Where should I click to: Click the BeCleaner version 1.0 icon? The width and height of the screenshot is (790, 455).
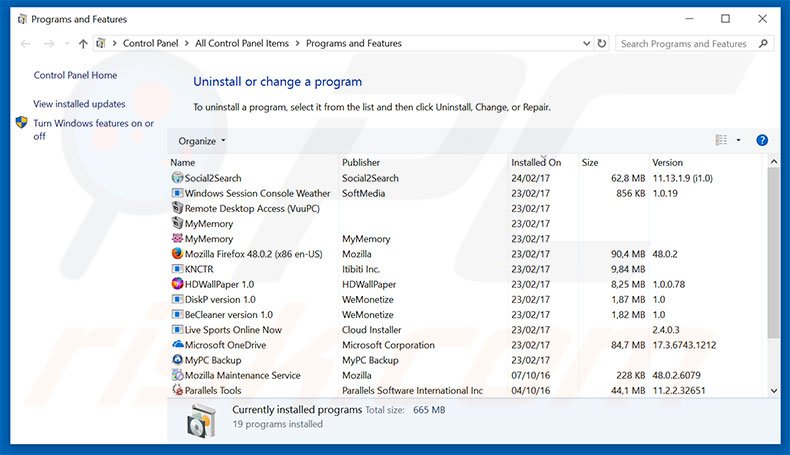coord(177,314)
